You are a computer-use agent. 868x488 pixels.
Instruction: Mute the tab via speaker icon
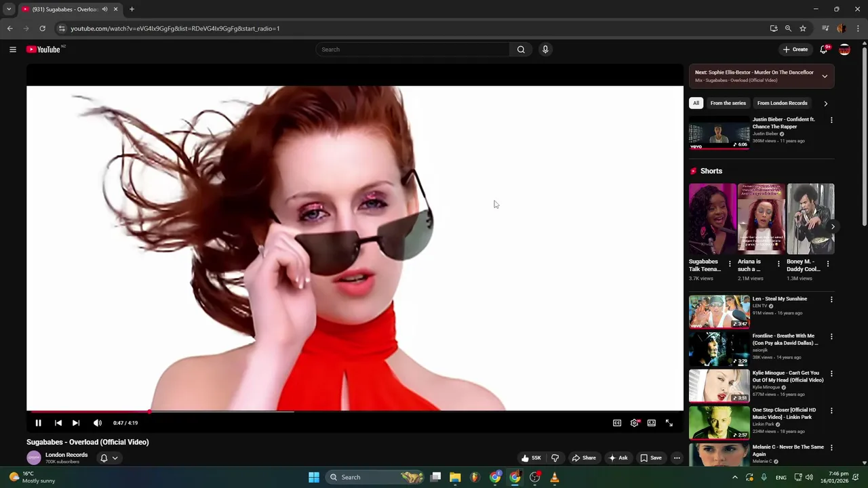click(104, 9)
